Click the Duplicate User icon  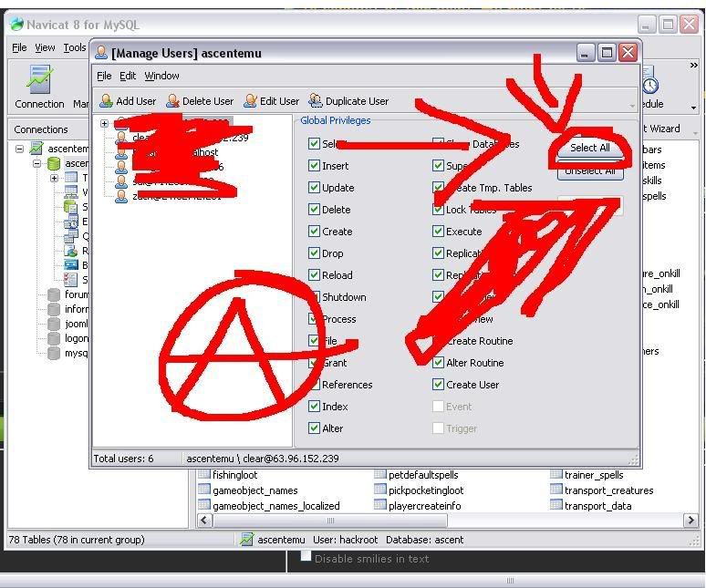316,100
